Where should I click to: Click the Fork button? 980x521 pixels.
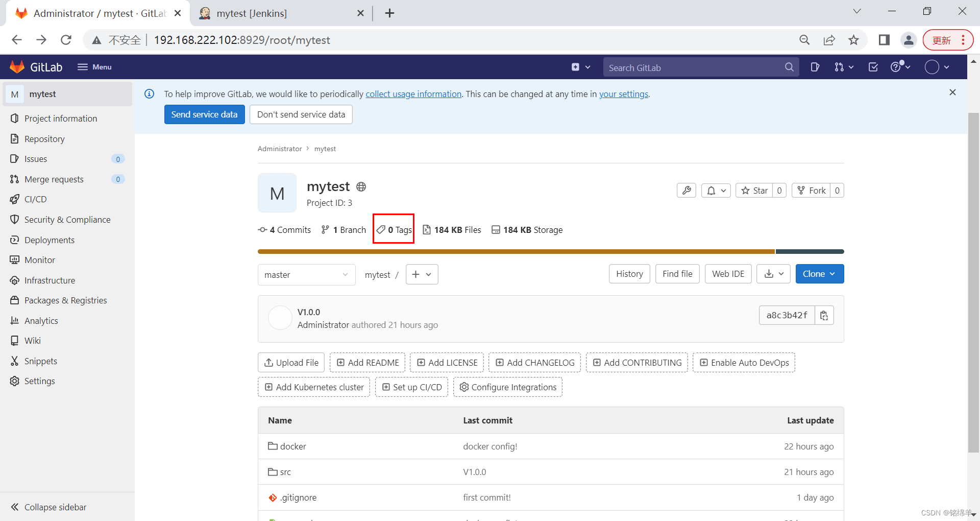(811, 191)
